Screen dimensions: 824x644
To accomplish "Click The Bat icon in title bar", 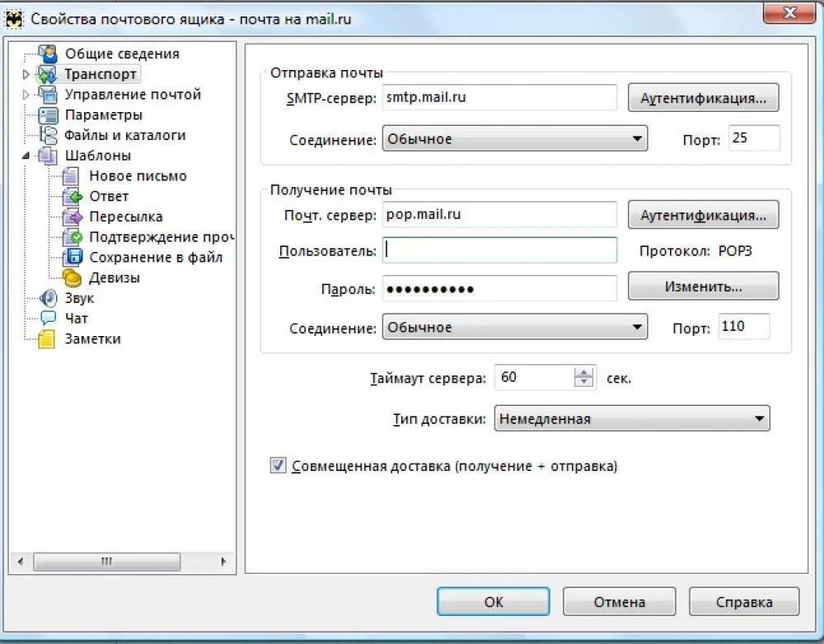I will point(14,20).
